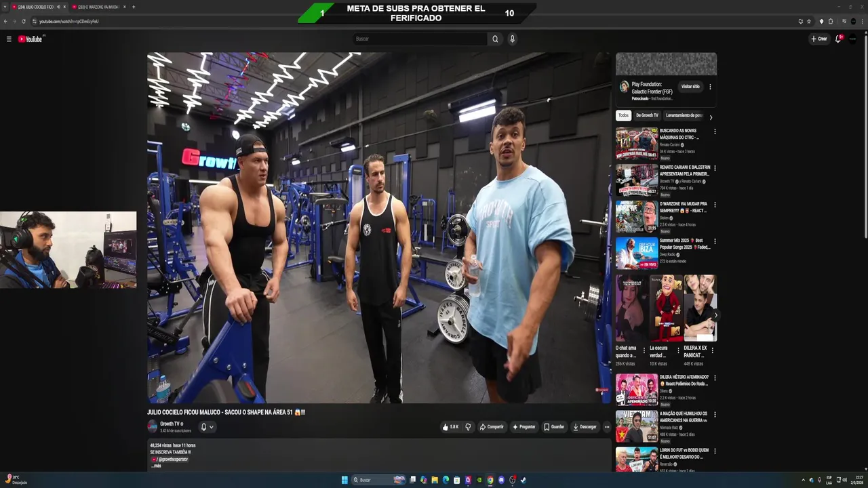Click Visitar sitio on the ad
The width and height of the screenshot is (868, 488).
[690, 87]
